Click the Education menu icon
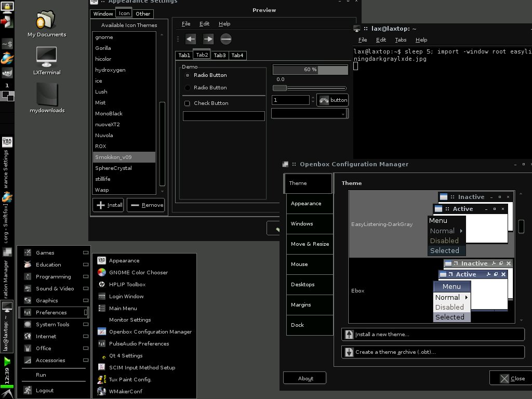The width and height of the screenshot is (532, 399). (28, 264)
